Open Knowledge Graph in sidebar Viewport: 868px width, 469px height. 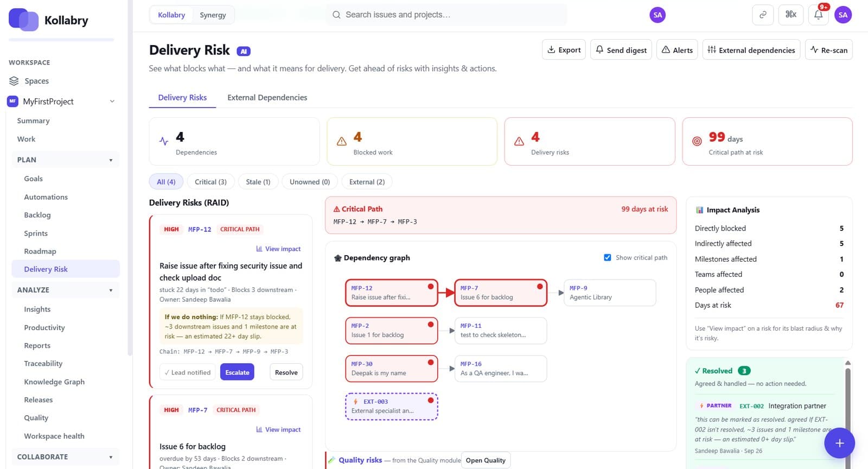54,382
